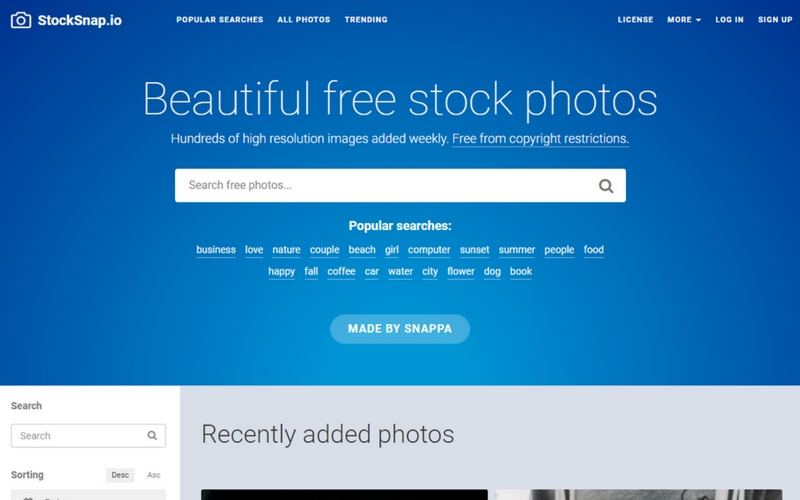The image size is (800, 500).
Task: Go to the All Photos page
Action: (304, 20)
